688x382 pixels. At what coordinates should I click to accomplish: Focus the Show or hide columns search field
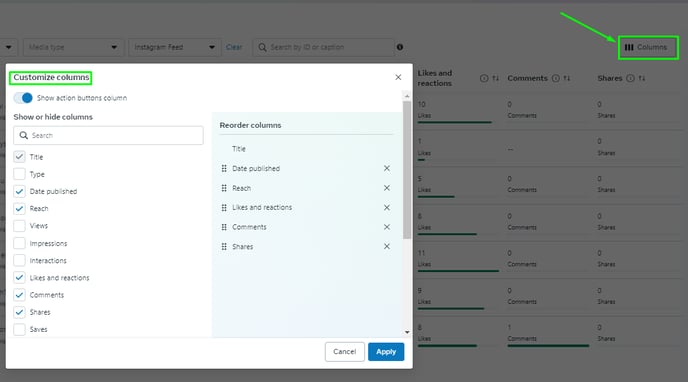tap(108, 136)
